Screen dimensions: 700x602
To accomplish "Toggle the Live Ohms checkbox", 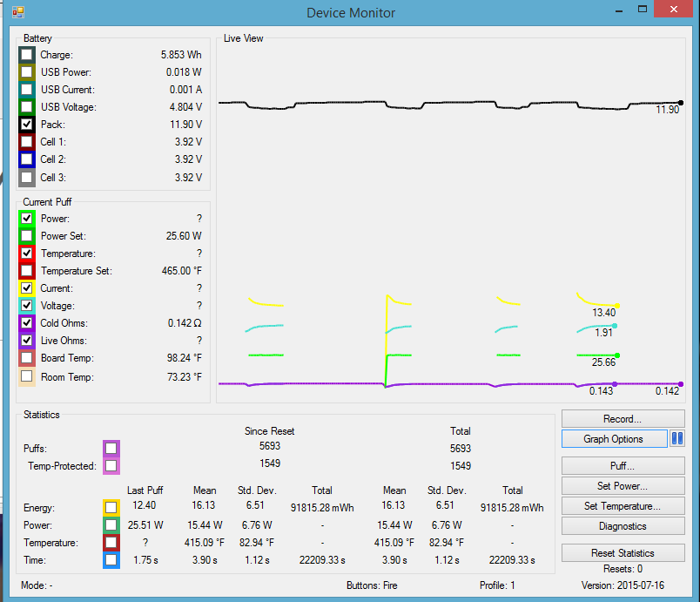I will coord(27,341).
